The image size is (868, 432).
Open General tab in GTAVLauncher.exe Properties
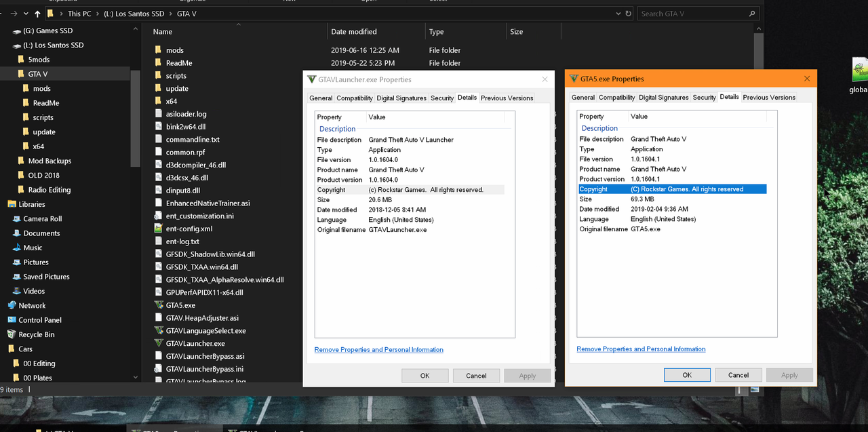[x=321, y=98]
